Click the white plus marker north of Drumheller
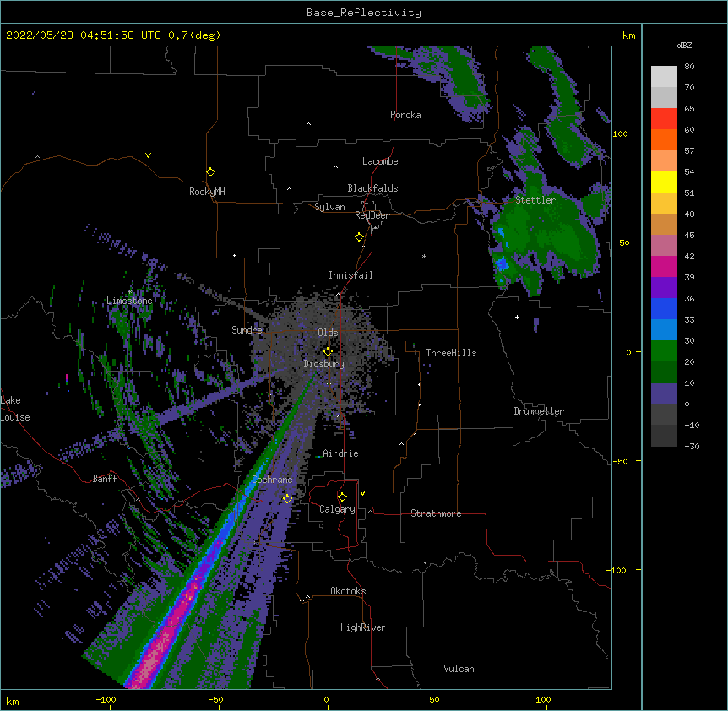This screenshot has height=711, width=728. (517, 317)
